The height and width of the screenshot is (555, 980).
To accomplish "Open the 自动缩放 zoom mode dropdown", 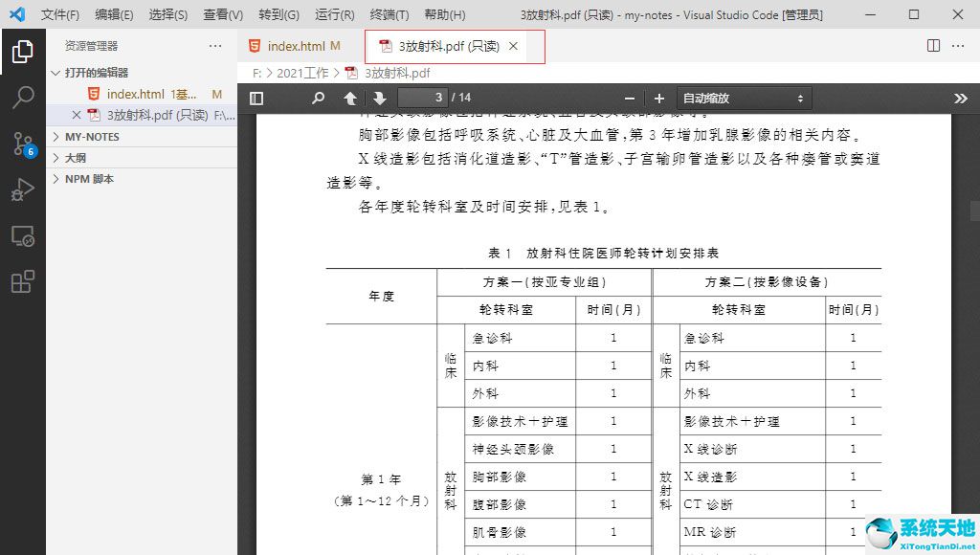I will [x=745, y=97].
